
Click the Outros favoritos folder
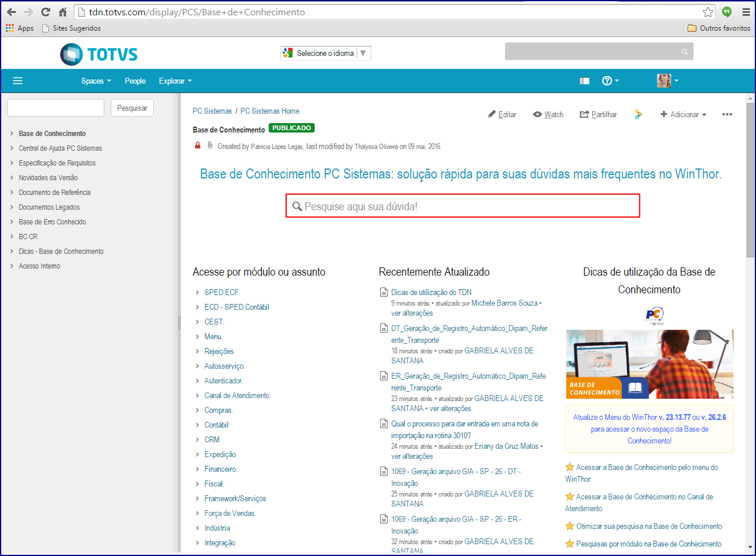click(x=719, y=28)
